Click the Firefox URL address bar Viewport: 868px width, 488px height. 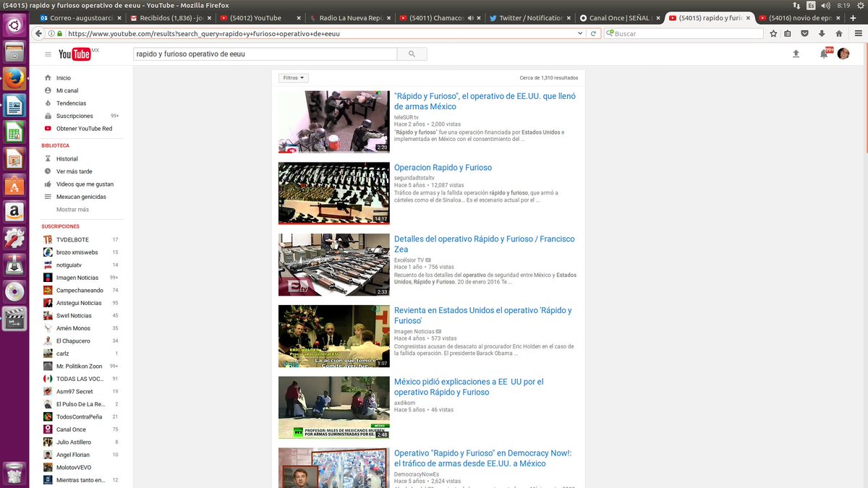pyautogui.click(x=318, y=33)
